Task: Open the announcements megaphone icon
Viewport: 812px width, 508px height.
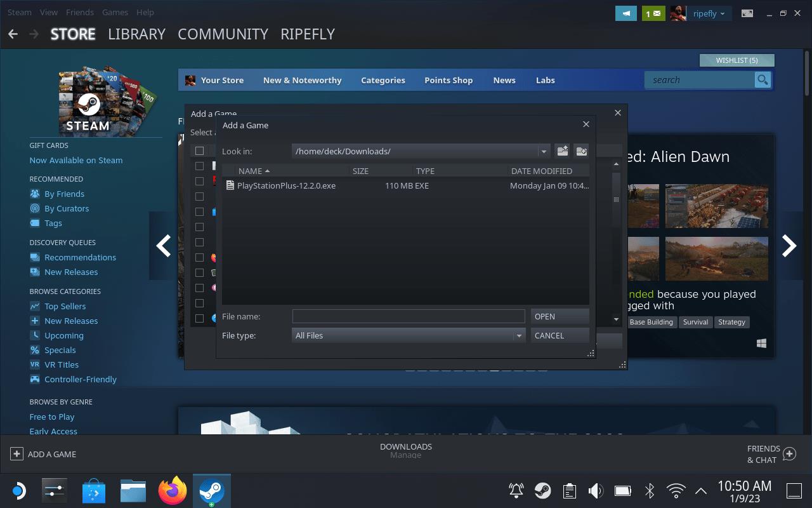Action: (x=625, y=13)
